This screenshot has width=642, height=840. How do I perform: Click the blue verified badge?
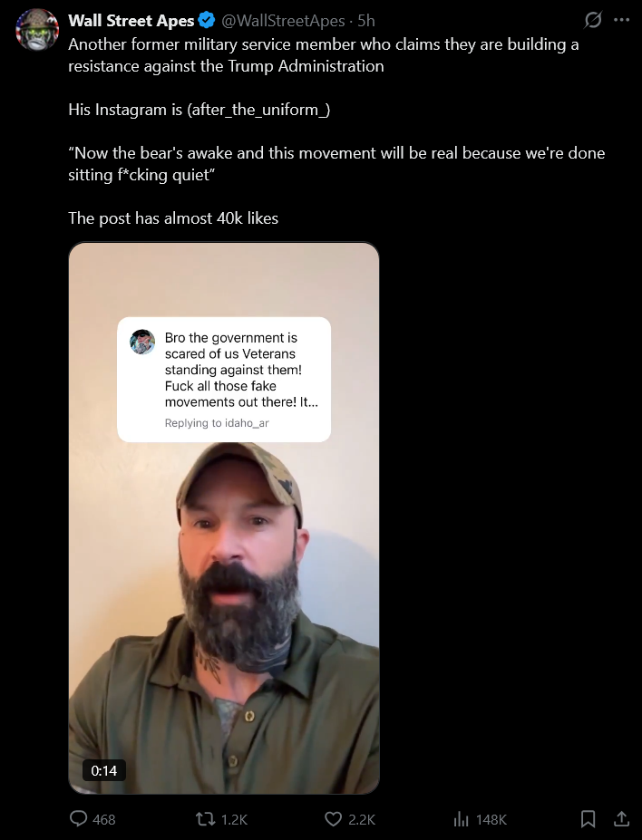[207, 20]
